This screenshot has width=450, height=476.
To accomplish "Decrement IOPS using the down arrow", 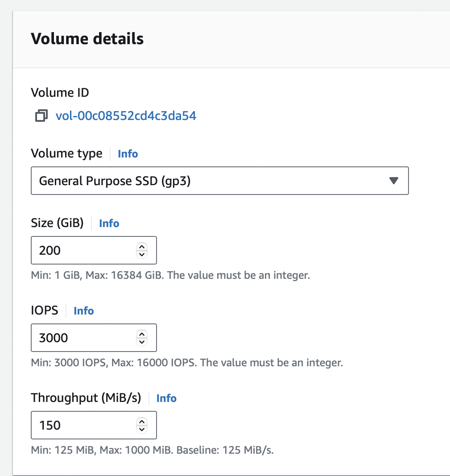I will pos(142,342).
